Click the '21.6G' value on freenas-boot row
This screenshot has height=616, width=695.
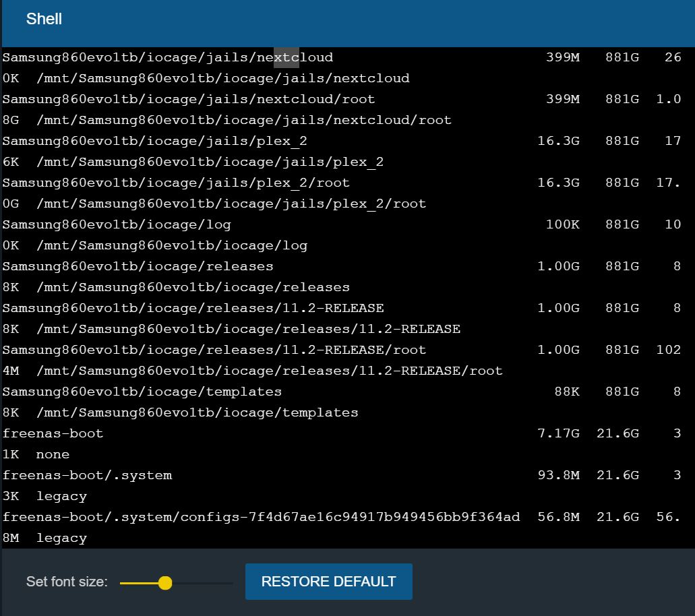click(618, 433)
